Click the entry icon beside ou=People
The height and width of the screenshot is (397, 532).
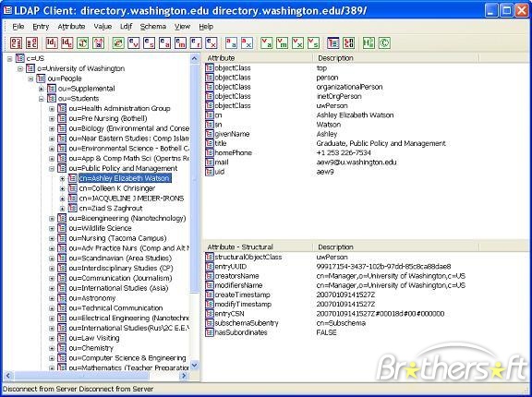(x=41, y=78)
